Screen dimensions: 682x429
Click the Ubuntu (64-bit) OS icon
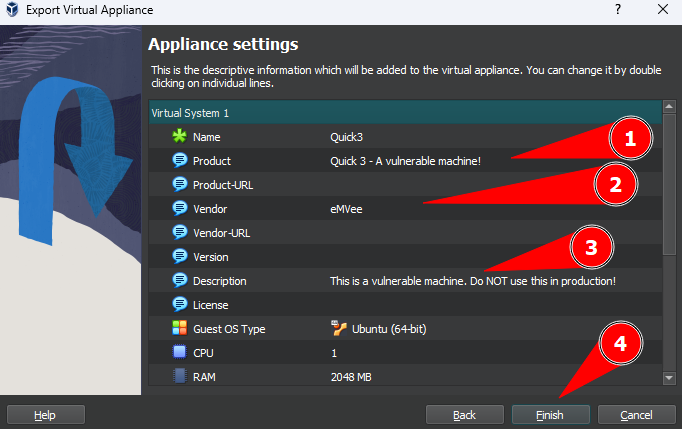(x=339, y=329)
